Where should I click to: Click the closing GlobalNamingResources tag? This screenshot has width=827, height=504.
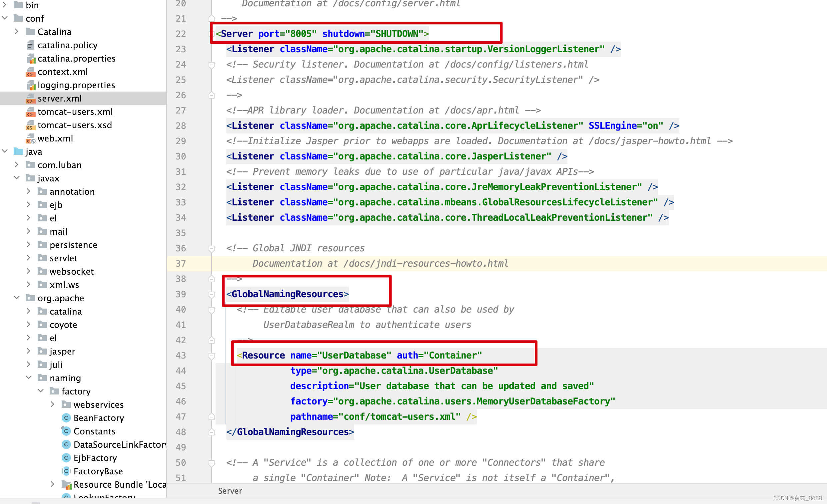[x=290, y=432]
